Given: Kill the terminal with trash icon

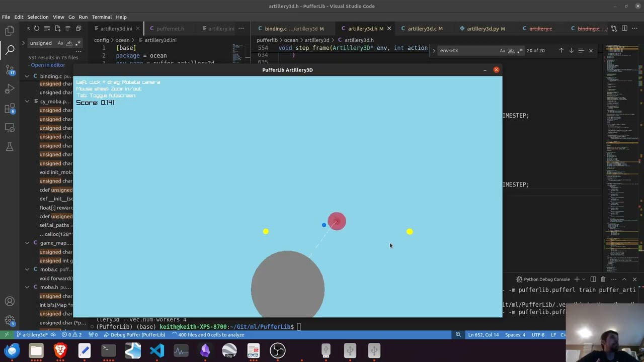Looking at the screenshot, I should [x=603, y=279].
